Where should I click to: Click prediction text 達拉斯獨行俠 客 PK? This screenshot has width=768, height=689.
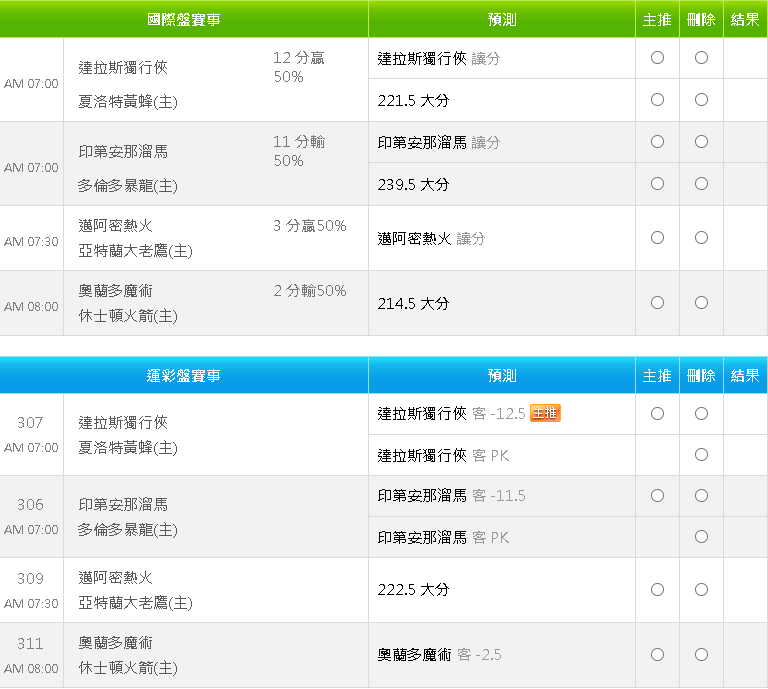pos(443,455)
